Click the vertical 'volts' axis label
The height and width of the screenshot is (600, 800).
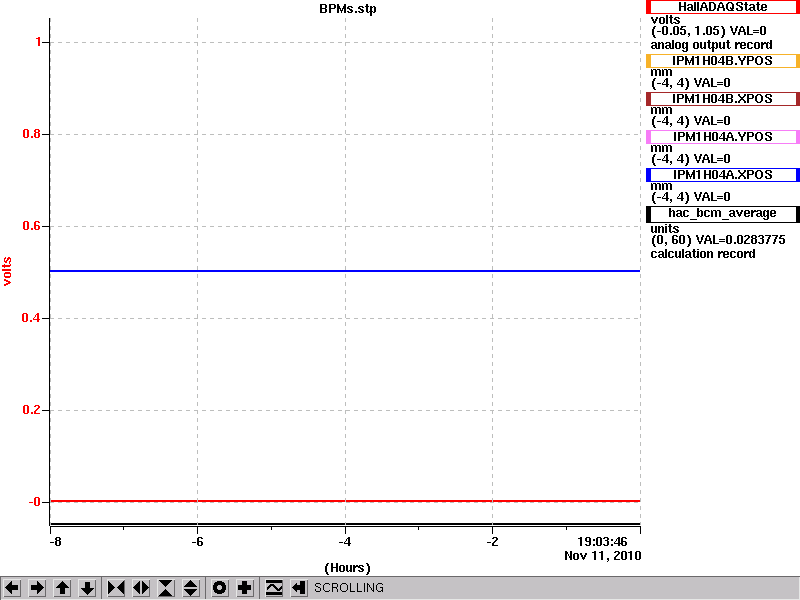click(7, 271)
